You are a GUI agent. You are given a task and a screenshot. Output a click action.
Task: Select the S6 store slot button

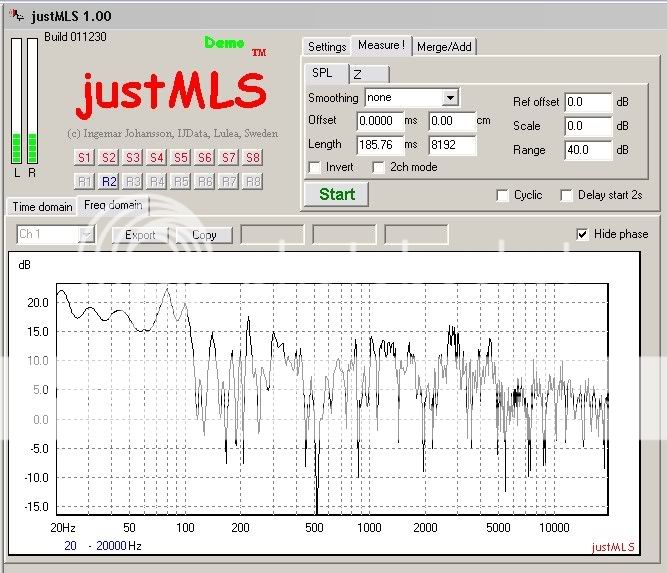(x=205, y=157)
